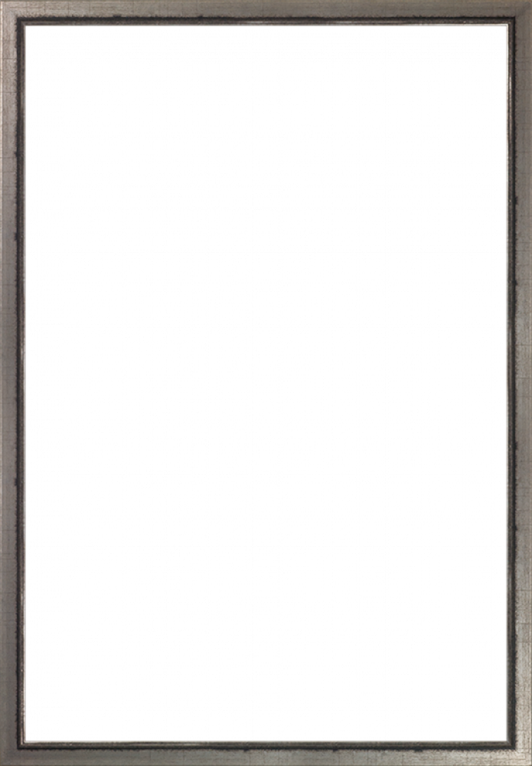
Task: Click the center of the black canvas
Action: tap(266, 383)
